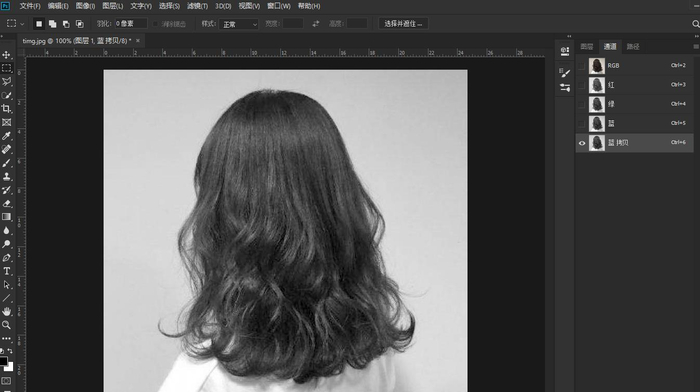Select the RGB channel row name
This screenshot has width=700, height=392.
pyautogui.click(x=613, y=66)
